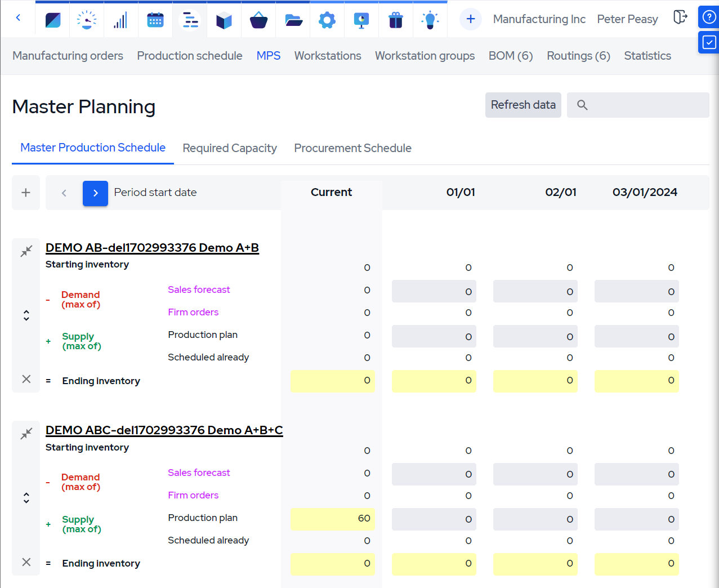Open the stock box icon module
Image resolution: width=719 pixels, height=588 pixels.
click(x=224, y=20)
